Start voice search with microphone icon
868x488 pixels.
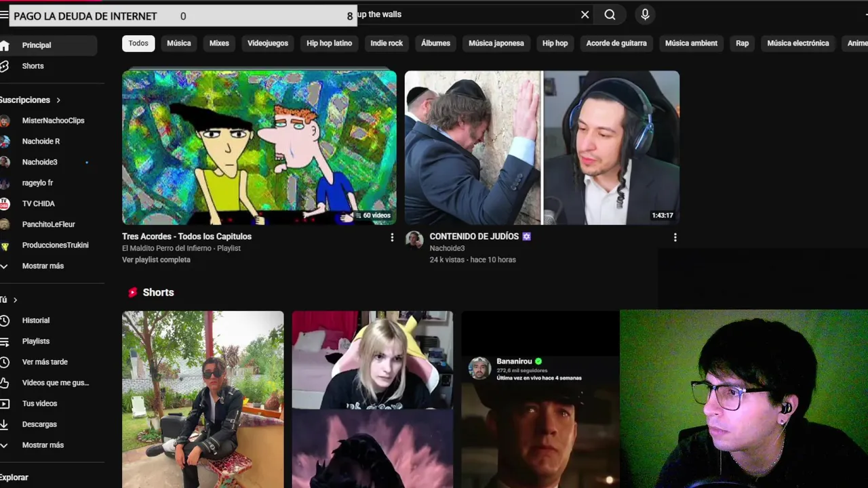pos(645,14)
